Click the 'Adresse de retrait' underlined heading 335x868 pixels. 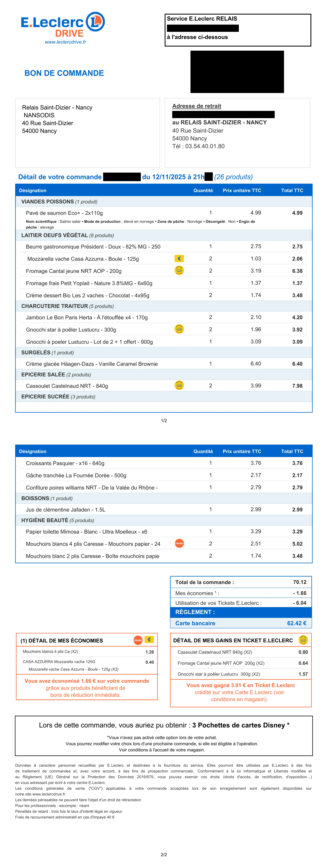pyautogui.click(x=197, y=106)
